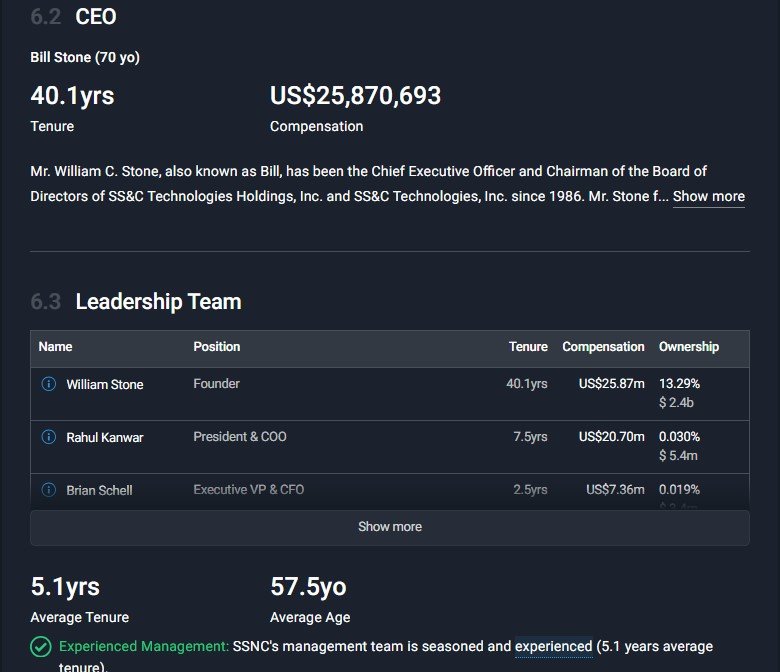Click info icon beside Brian Schell
Viewport: 780px width, 672px height.
[49, 490]
